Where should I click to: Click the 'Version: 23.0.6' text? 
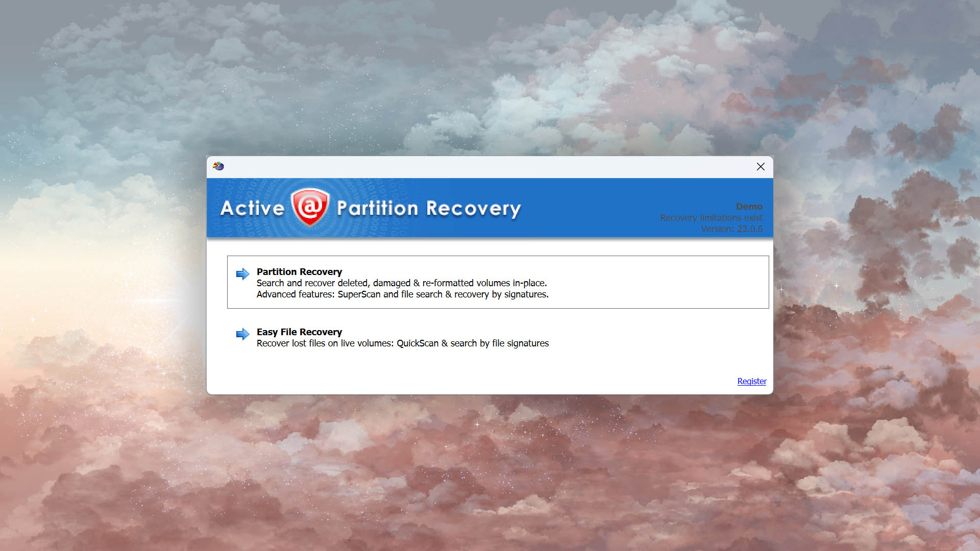pyautogui.click(x=731, y=229)
